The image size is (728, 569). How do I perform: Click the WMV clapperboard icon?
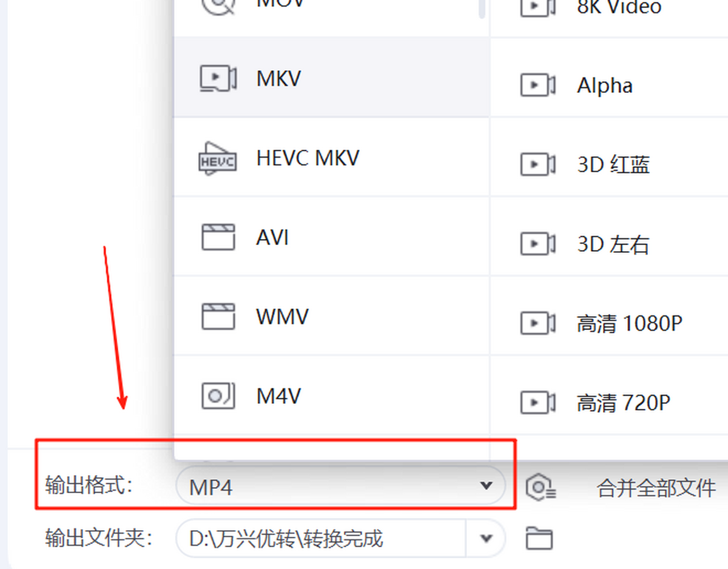coord(218,317)
